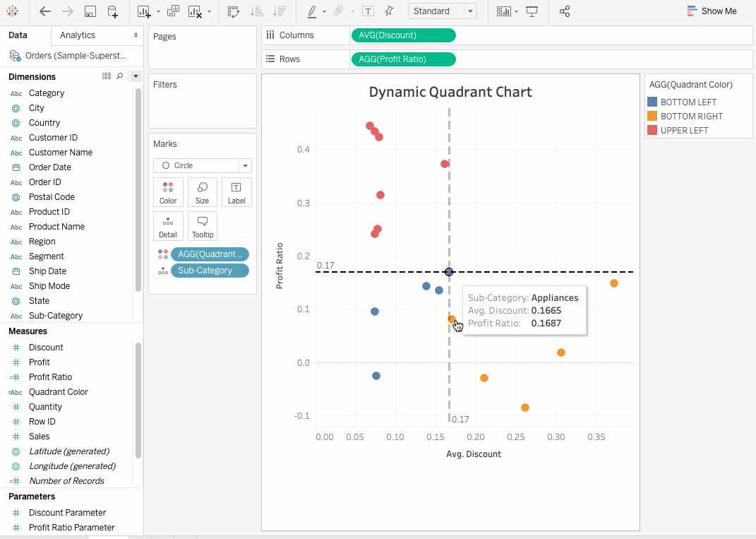756x539 pixels.
Task: Click the AGG(Profit Ratio) pill in Rows
Action: click(x=404, y=59)
